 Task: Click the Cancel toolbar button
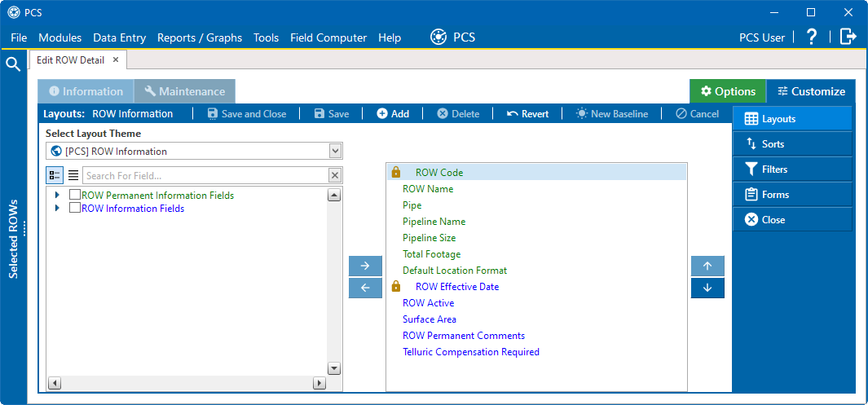tap(698, 114)
